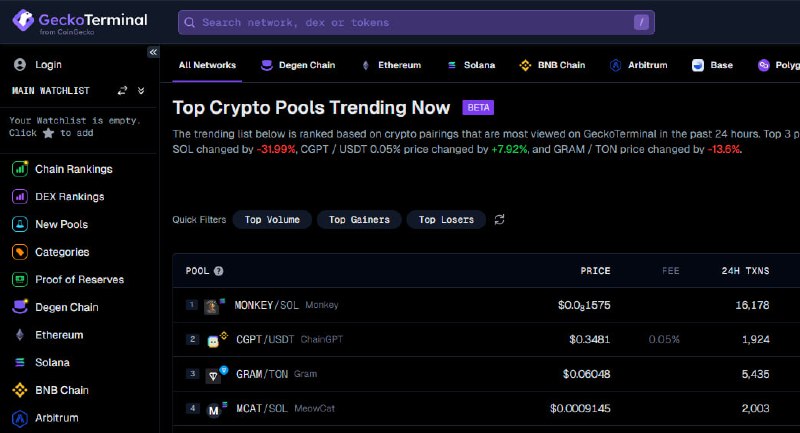Open DEX Rankings page

(x=69, y=196)
